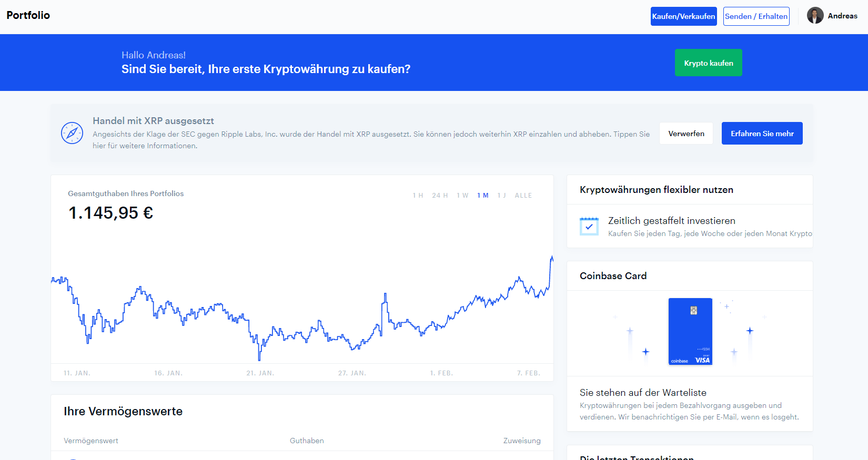Show ALLE time range on chart
The image size is (868, 460).
click(523, 196)
